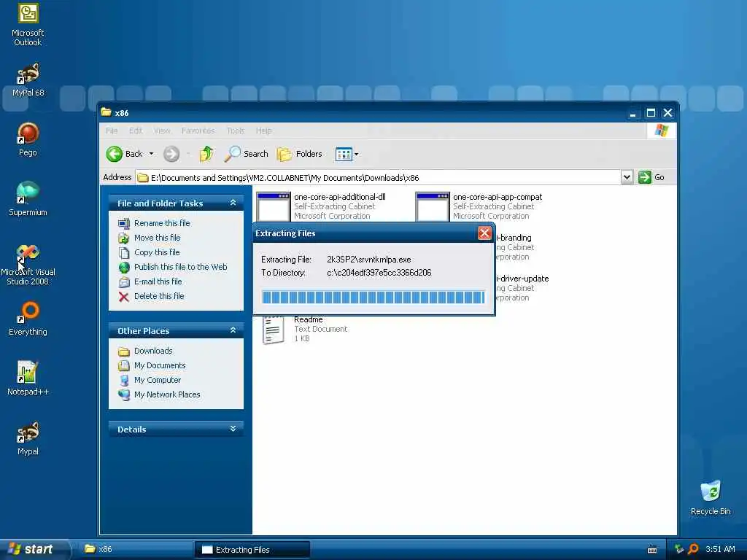
Task: Open the Views dropdown button
Action: [347, 154]
